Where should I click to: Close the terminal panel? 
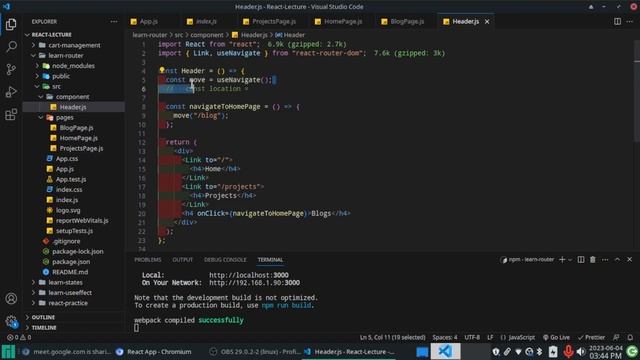coord(629,260)
